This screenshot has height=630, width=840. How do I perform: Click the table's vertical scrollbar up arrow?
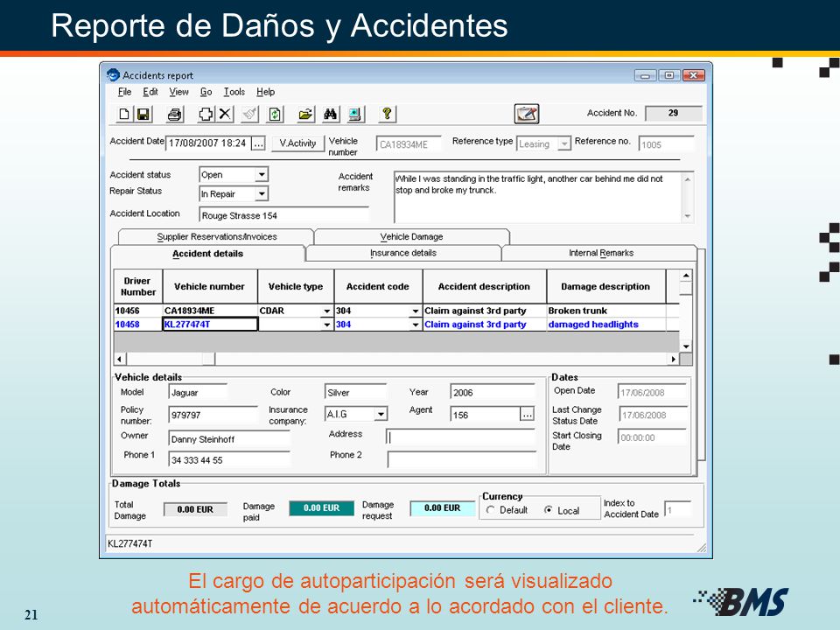click(686, 276)
